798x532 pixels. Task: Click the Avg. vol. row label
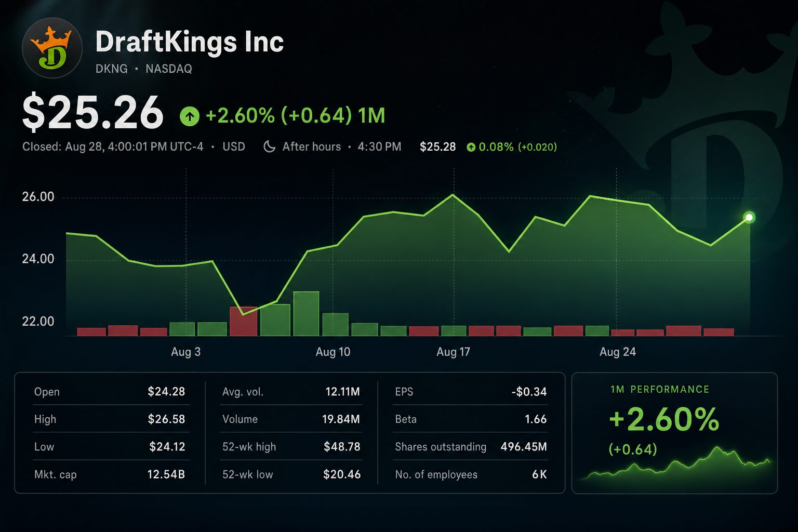(243, 392)
